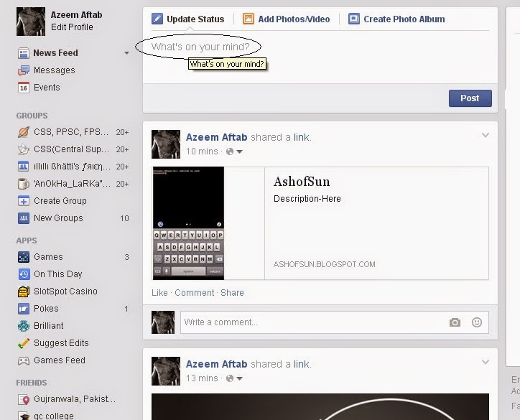Click the News Feed icon in sidebar

[x=24, y=53]
